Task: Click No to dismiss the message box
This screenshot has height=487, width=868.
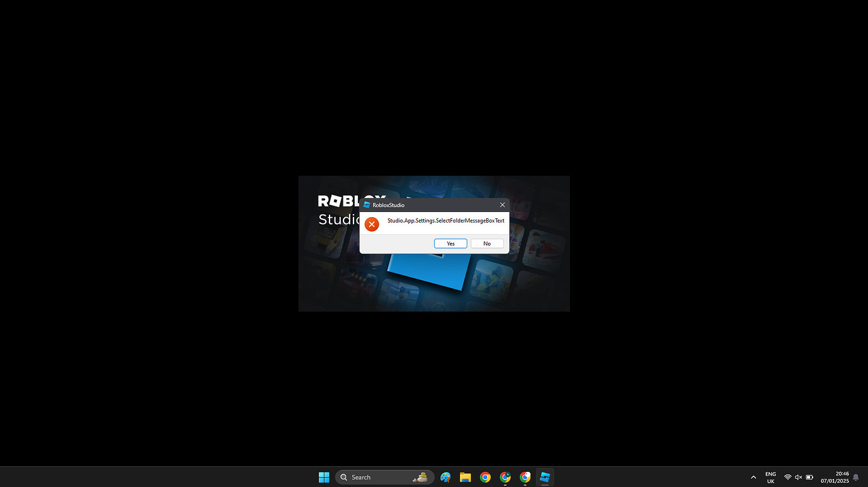Action: point(487,244)
